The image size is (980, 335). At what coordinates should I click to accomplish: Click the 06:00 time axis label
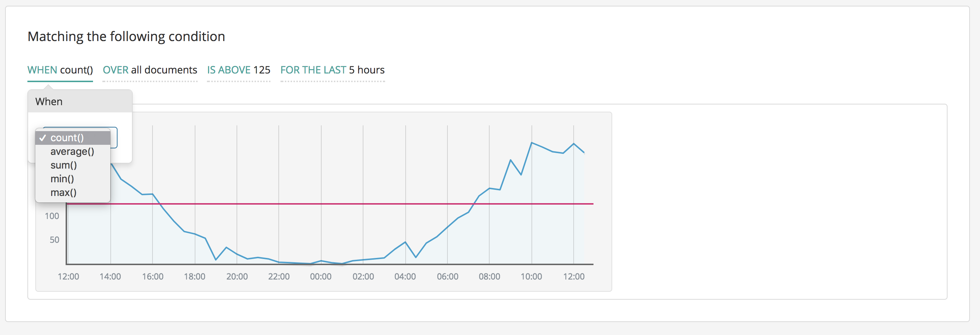447,276
